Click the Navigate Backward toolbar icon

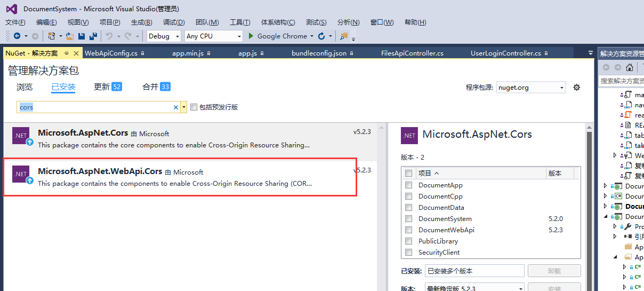17,36
